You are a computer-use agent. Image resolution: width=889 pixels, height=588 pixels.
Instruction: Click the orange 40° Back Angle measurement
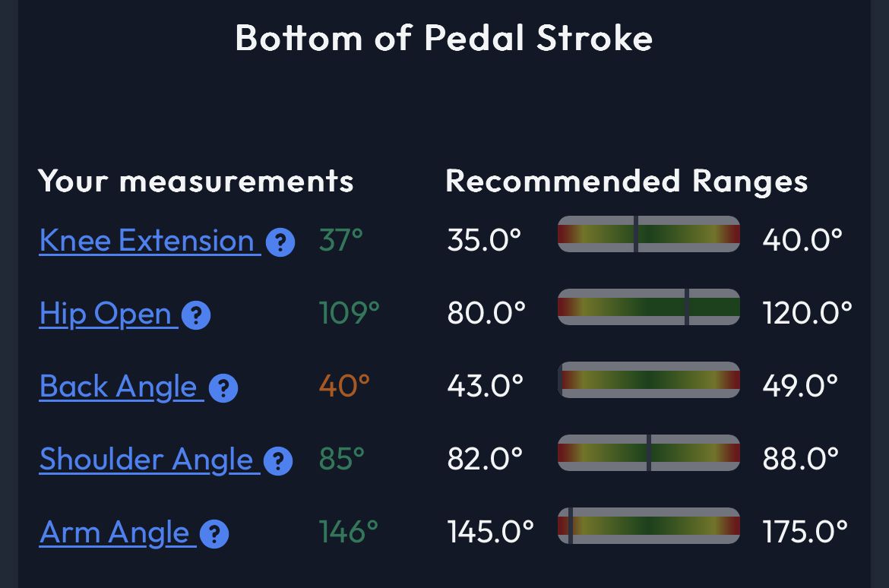(344, 386)
